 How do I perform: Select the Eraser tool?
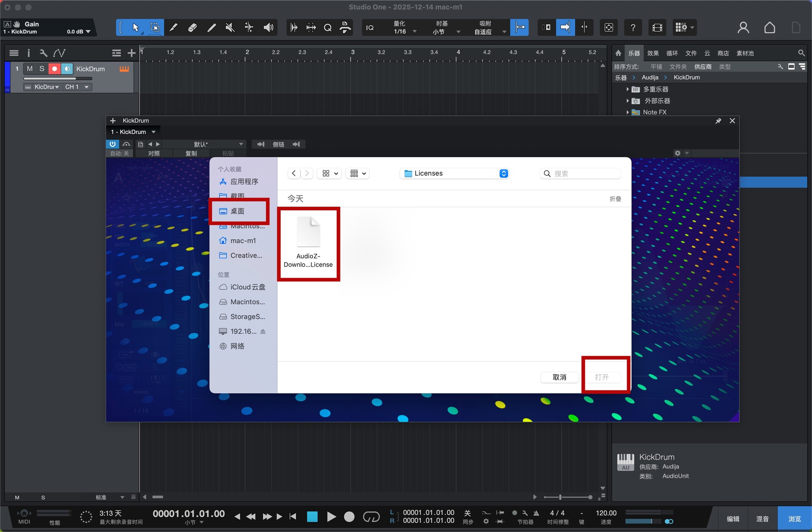point(192,28)
